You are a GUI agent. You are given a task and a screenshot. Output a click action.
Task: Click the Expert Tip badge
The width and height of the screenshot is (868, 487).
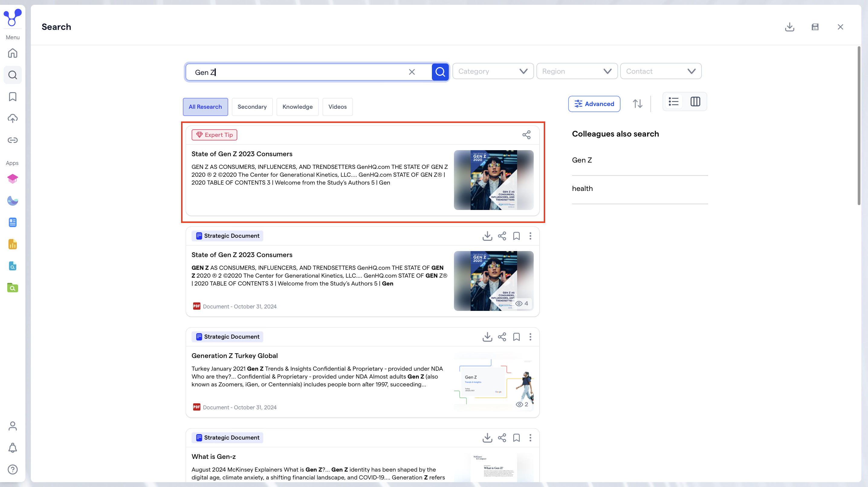click(x=214, y=135)
